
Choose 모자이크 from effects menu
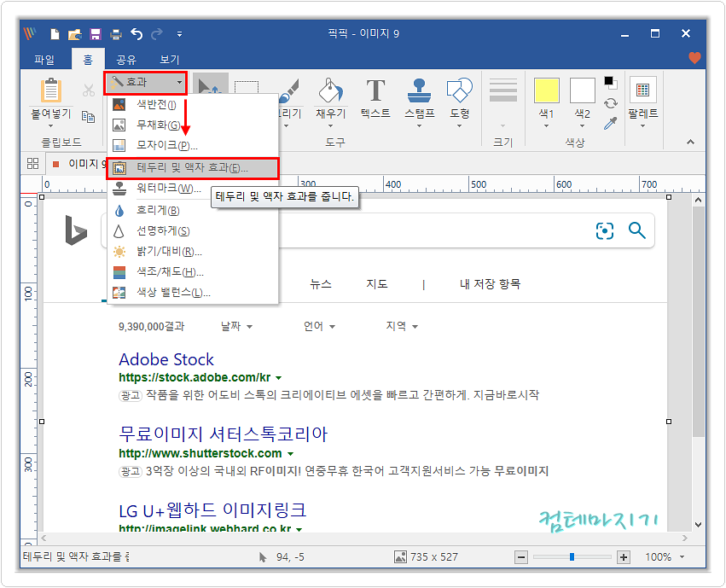pyautogui.click(x=192, y=145)
